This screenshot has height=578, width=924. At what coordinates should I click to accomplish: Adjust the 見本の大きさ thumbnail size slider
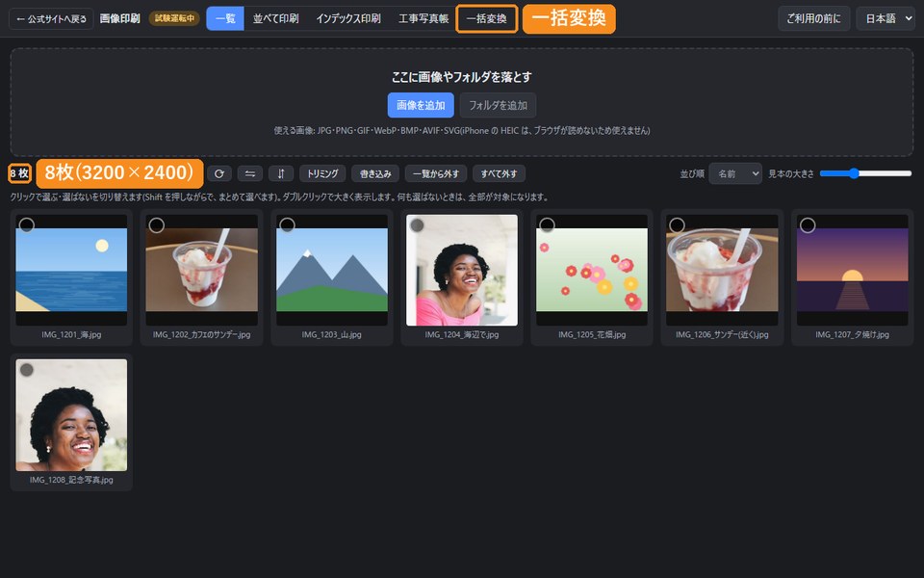[x=865, y=173]
